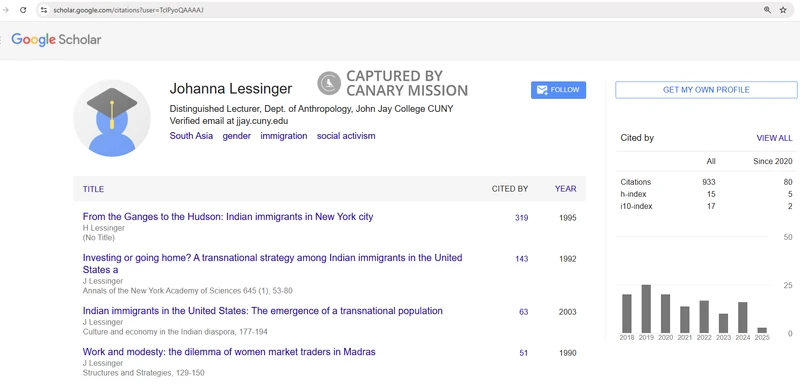Image resolution: width=800 pixels, height=384 pixels.
Task: Click the 'H Lessinger' author text
Action: coord(104,228)
